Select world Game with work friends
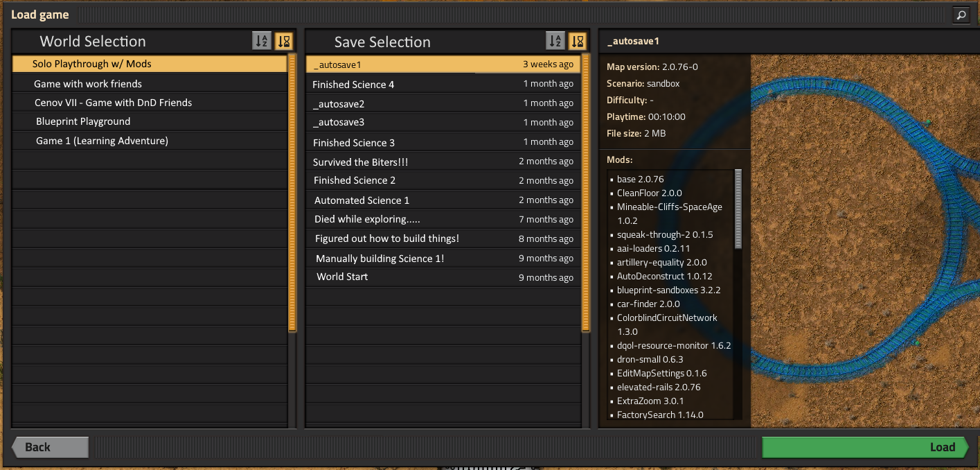Screen dimensions: 980x470 click(150, 83)
